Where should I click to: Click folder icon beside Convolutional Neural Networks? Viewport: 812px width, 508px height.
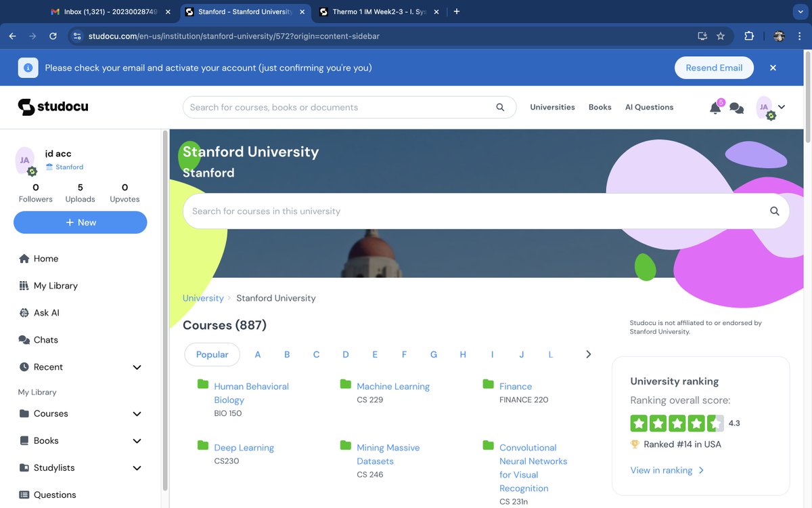pyautogui.click(x=489, y=445)
